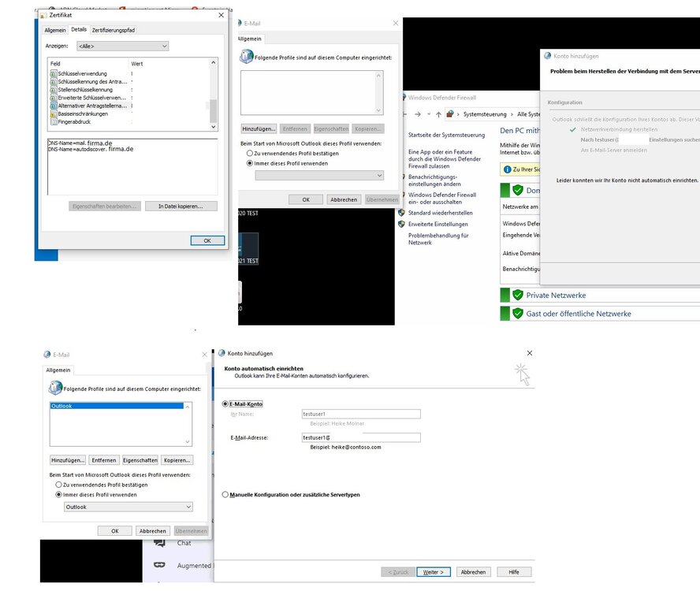Click the Chat speech bubble icon
Viewport: 700px width, 591px height.
click(160, 543)
